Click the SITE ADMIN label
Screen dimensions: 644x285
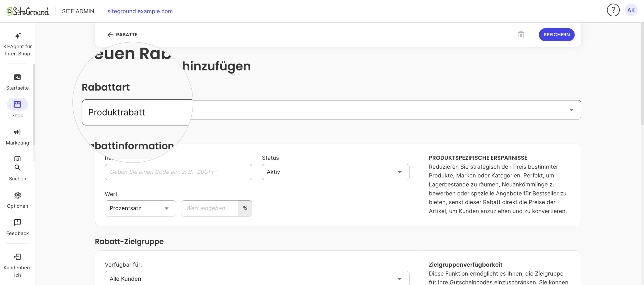point(78,11)
